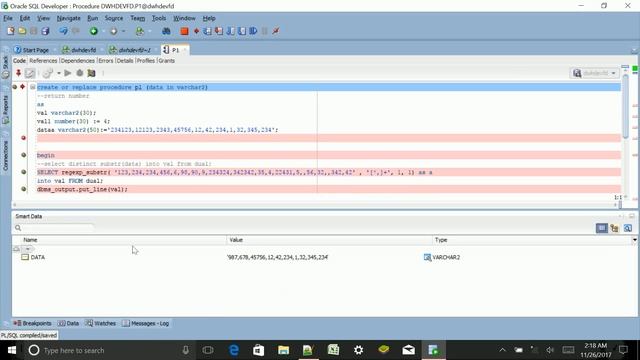Viewport: 640px width, 360px height.
Task: Switch to the dwhdevfd worksheet tab
Action: (80, 50)
